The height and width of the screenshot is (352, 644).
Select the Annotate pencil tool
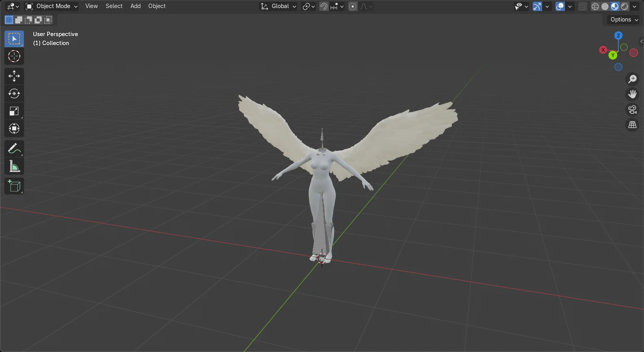point(14,149)
